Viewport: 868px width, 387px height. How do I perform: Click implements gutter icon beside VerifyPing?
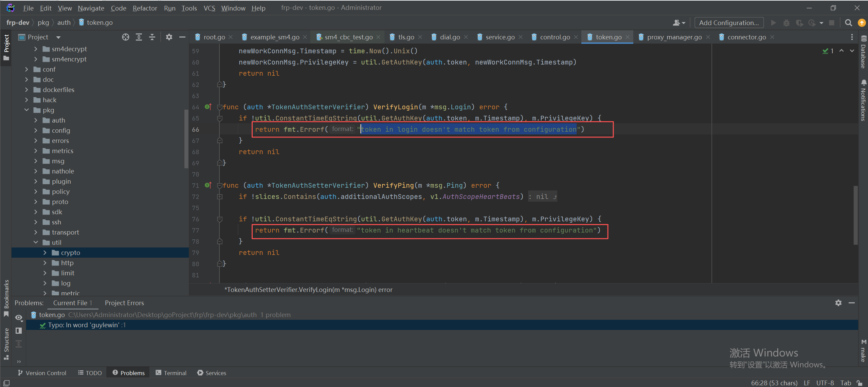[x=208, y=185]
